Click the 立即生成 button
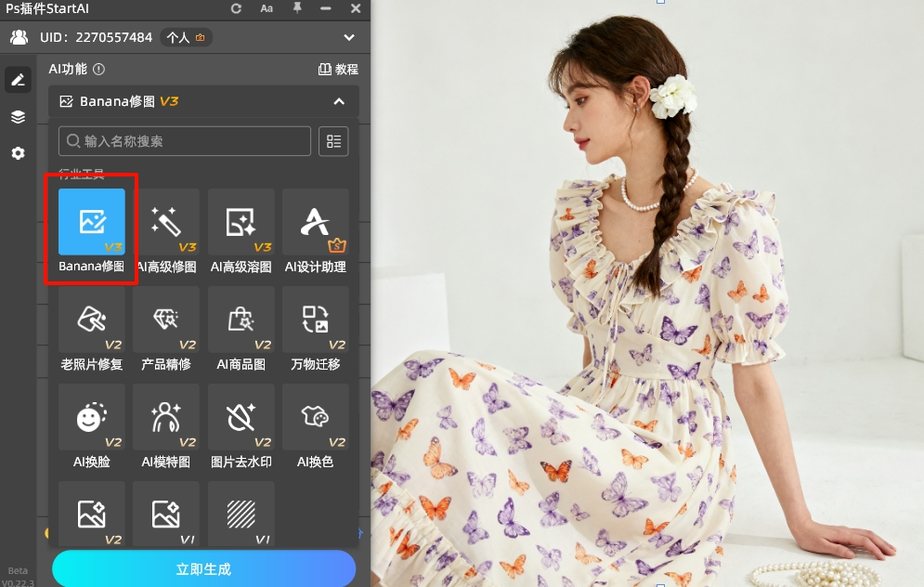 203,568
